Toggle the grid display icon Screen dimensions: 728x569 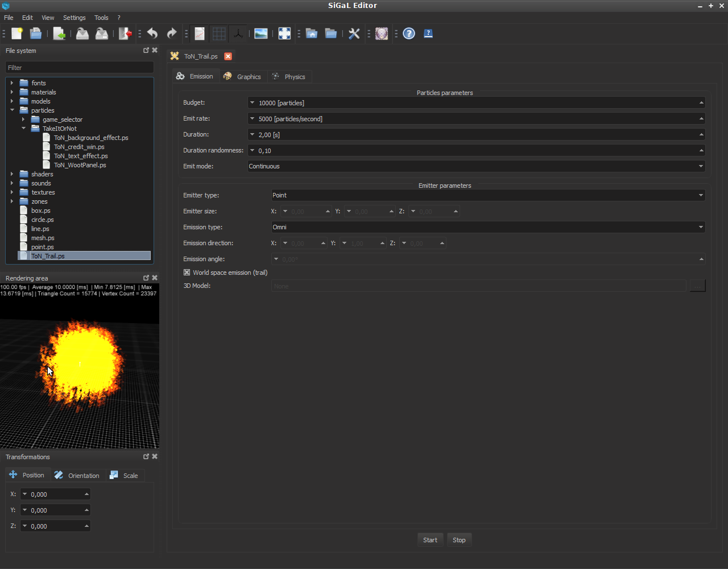219,34
